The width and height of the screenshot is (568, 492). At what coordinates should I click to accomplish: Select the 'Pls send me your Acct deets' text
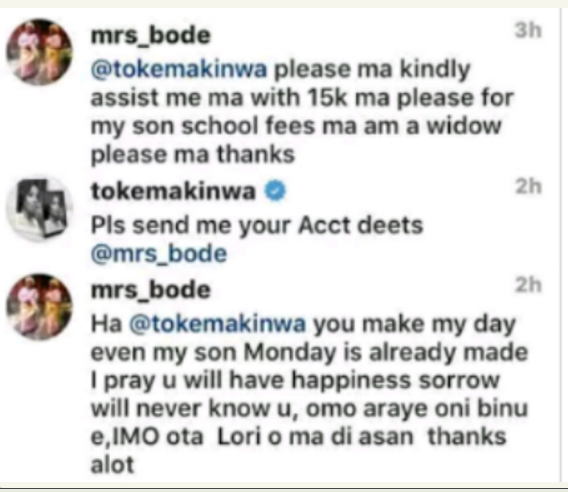pos(257,225)
